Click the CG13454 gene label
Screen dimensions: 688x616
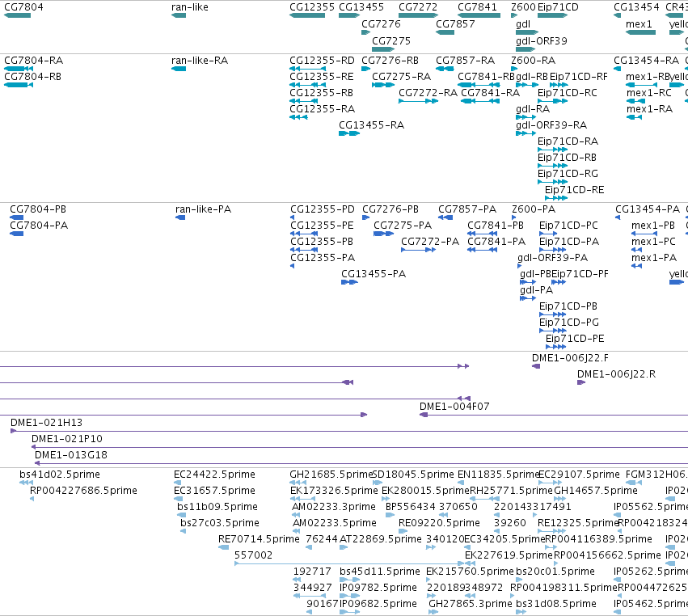pos(636,7)
